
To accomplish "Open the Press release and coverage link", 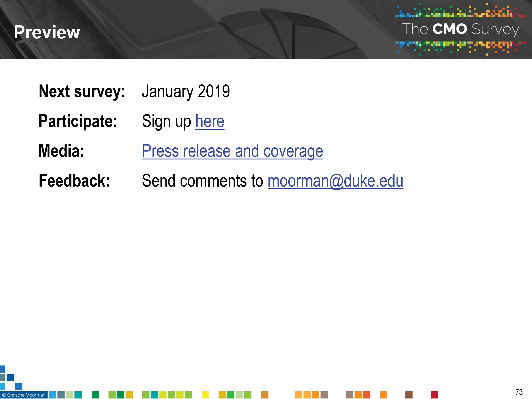I will tap(232, 151).
